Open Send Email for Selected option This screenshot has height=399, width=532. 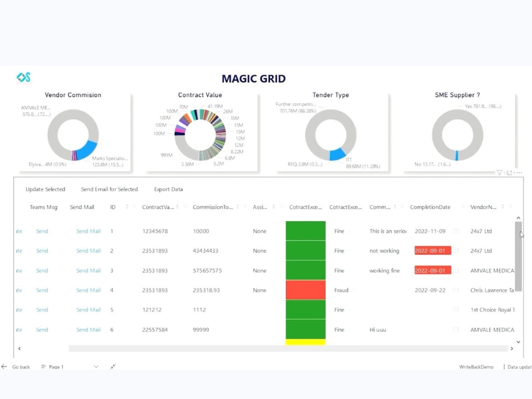point(109,189)
